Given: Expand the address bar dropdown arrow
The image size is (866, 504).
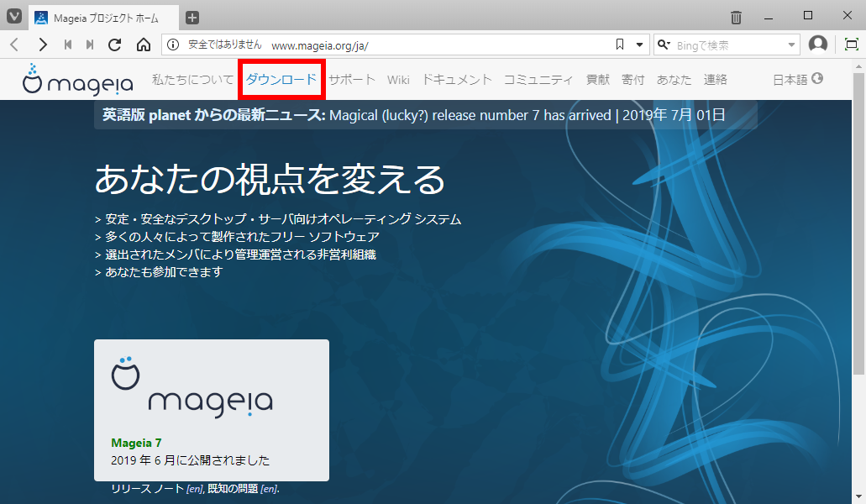Looking at the screenshot, I should click(639, 45).
